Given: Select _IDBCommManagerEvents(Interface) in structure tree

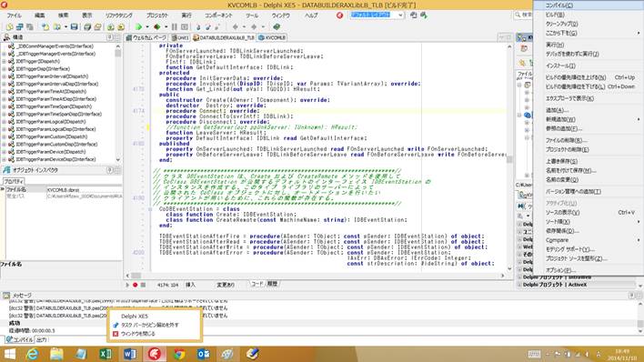Looking at the screenshot, I should 55,46.
